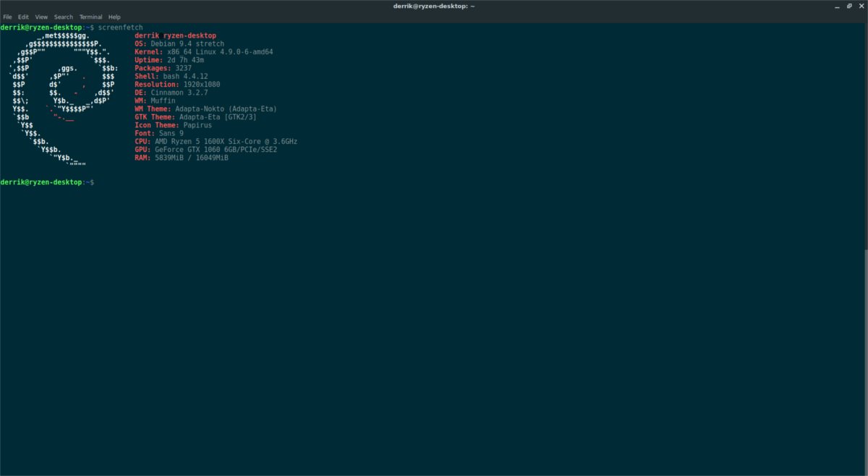
Task: Open the File menu
Action: pos(7,17)
